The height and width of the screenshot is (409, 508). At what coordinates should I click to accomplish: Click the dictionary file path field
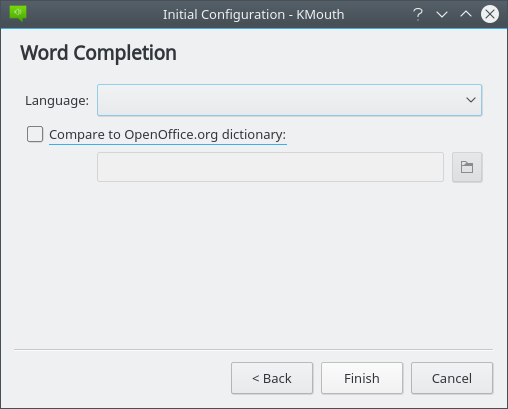pyautogui.click(x=270, y=167)
